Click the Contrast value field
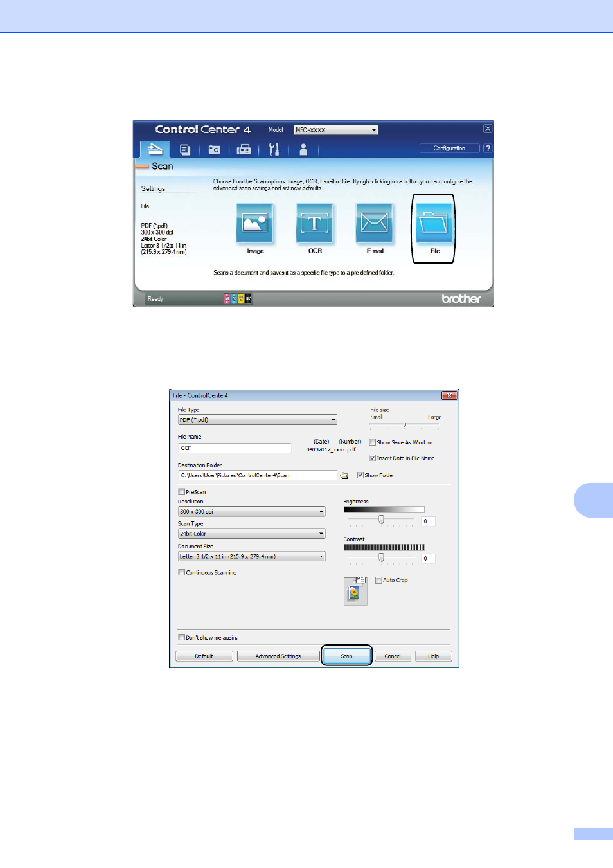 click(x=429, y=559)
